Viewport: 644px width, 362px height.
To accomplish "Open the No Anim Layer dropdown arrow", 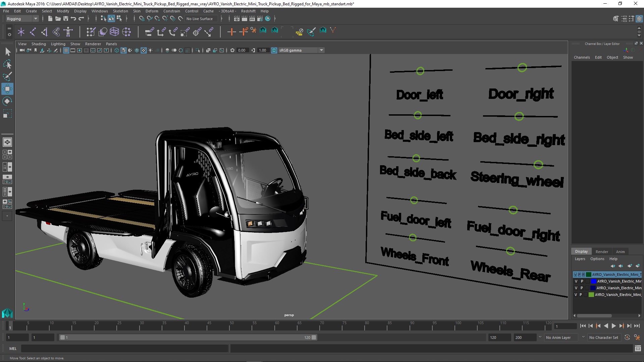I will pyautogui.click(x=540, y=337).
